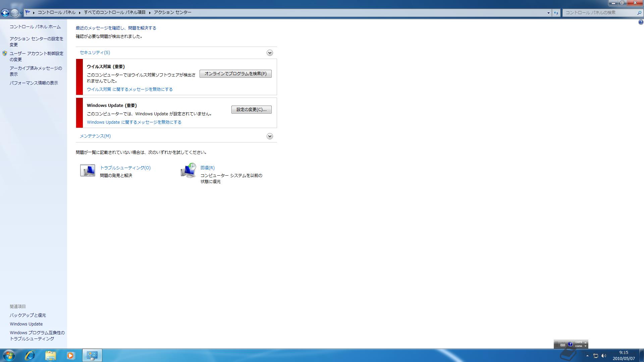The image size is (644, 362).
Task: Show hidden tray icons arrow
Action: point(587,356)
